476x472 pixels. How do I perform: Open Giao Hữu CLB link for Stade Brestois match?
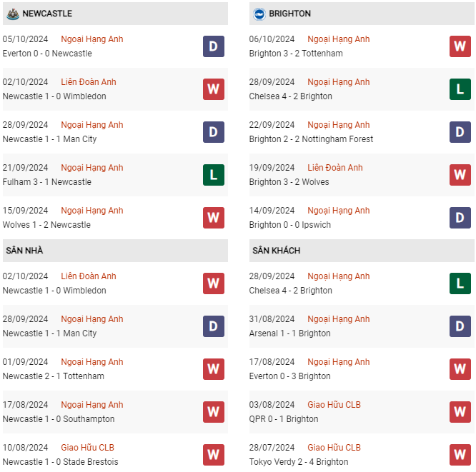pos(87,448)
